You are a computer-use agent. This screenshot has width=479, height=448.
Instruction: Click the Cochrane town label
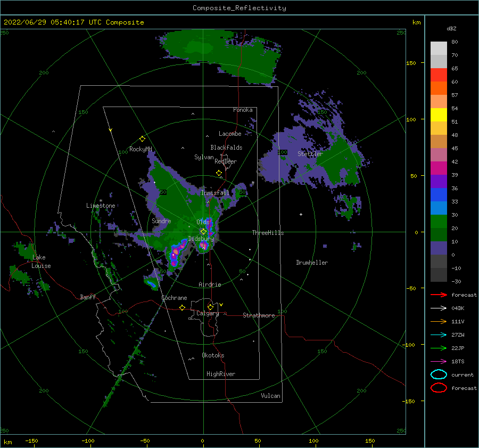(174, 298)
